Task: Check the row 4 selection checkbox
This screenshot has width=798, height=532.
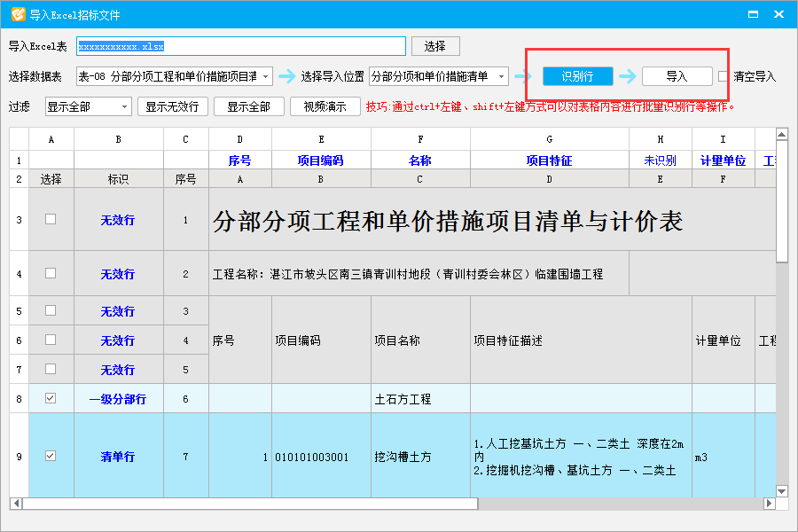Action: 51,273
